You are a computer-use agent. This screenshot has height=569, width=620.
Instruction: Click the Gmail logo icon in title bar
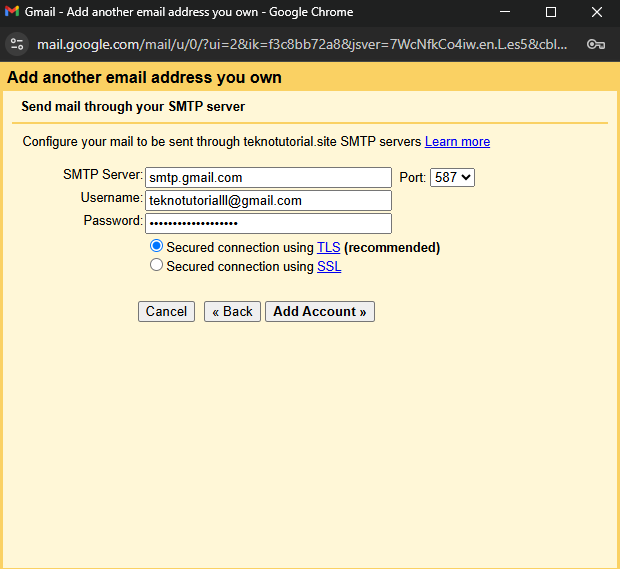[12, 11]
